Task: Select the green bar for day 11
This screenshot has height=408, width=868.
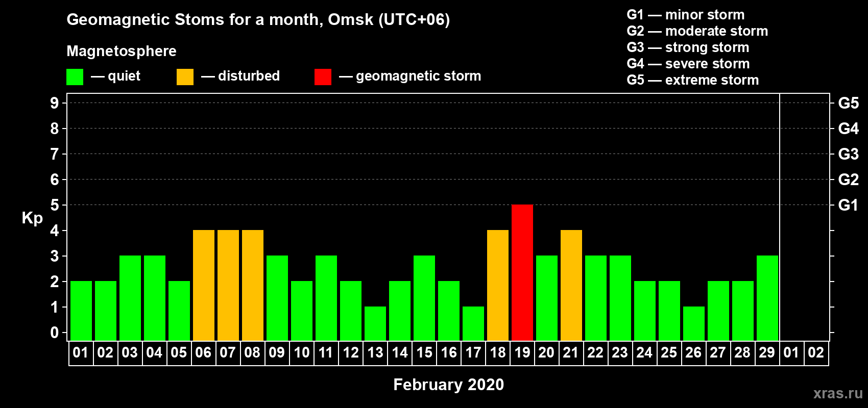Action: coord(326,298)
